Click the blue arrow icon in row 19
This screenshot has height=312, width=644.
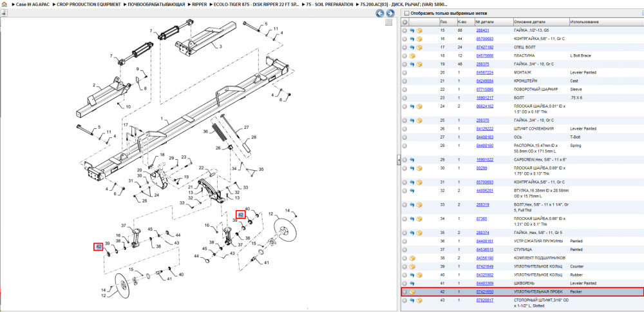tap(412, 64)
